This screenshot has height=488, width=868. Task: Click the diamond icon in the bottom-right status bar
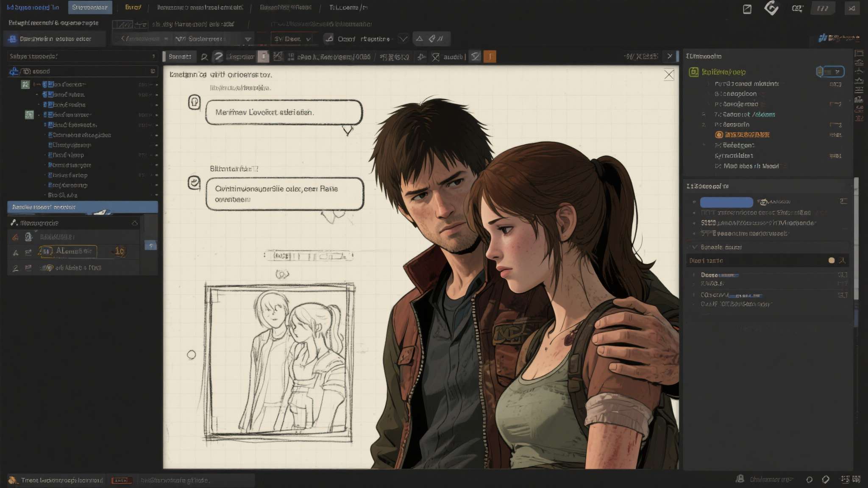[x=826, y=480]
